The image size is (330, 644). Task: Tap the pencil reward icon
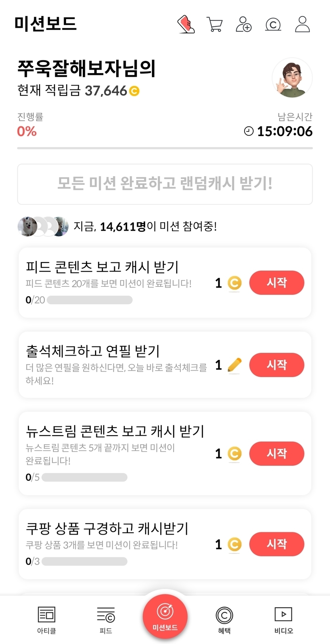tap(235, 365)
